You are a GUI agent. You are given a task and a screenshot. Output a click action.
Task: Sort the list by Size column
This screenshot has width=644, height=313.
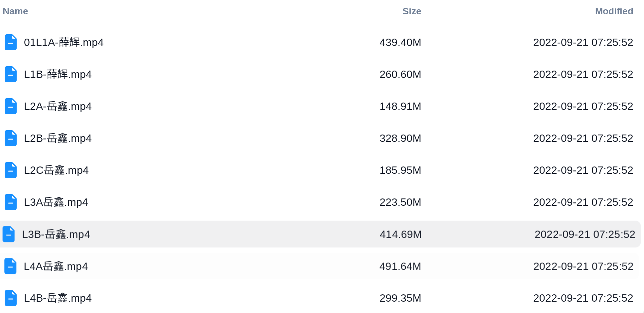tap(412, 11)
